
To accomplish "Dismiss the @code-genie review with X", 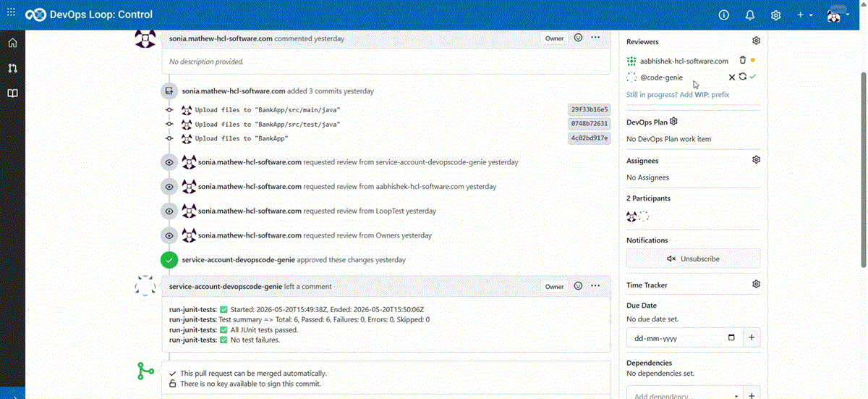I will pyautogui.click(x=731, y=77).
